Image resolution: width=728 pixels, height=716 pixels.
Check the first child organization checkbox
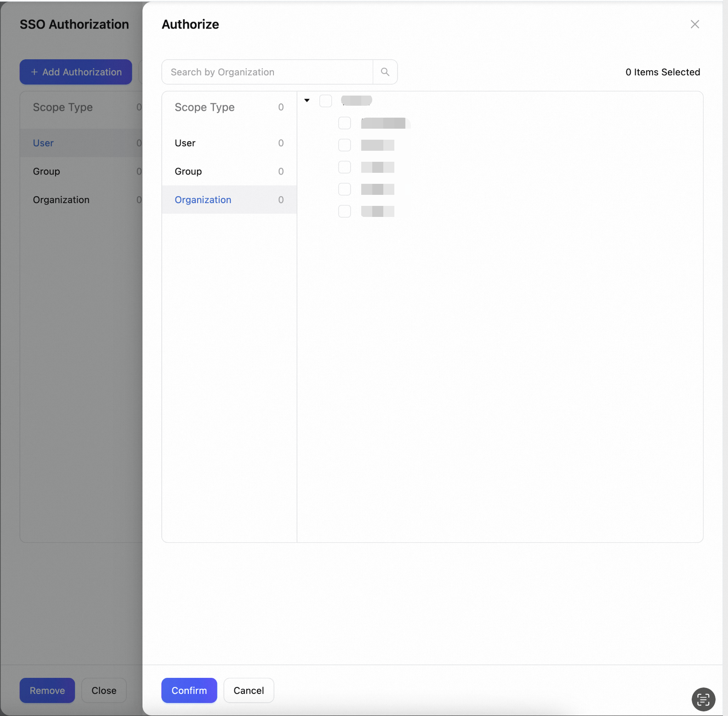click(x=345, y=123)
